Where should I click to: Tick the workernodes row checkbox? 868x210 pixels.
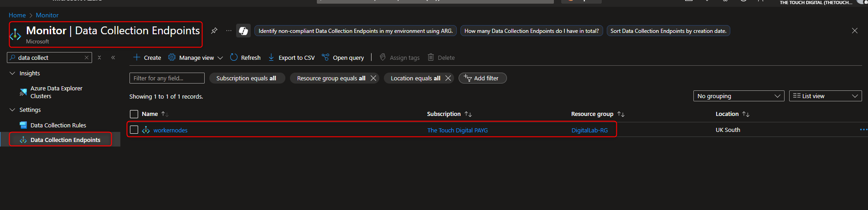134,130
